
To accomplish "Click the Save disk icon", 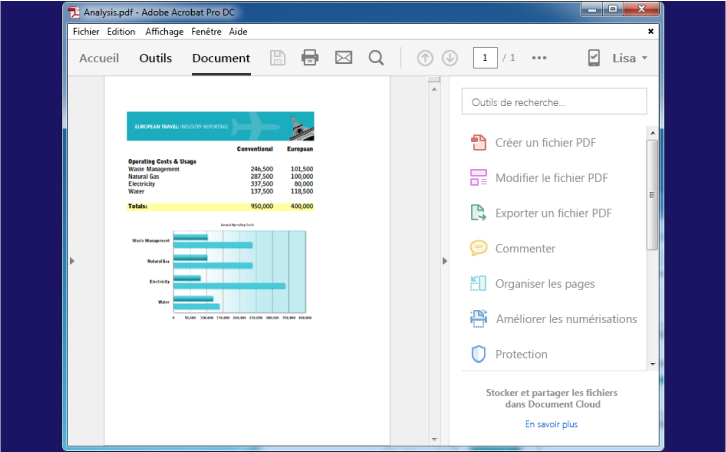I will coord(277,58).
